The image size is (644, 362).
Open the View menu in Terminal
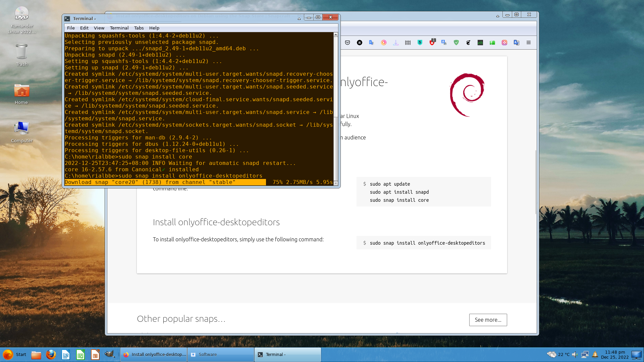pos(99,28)
